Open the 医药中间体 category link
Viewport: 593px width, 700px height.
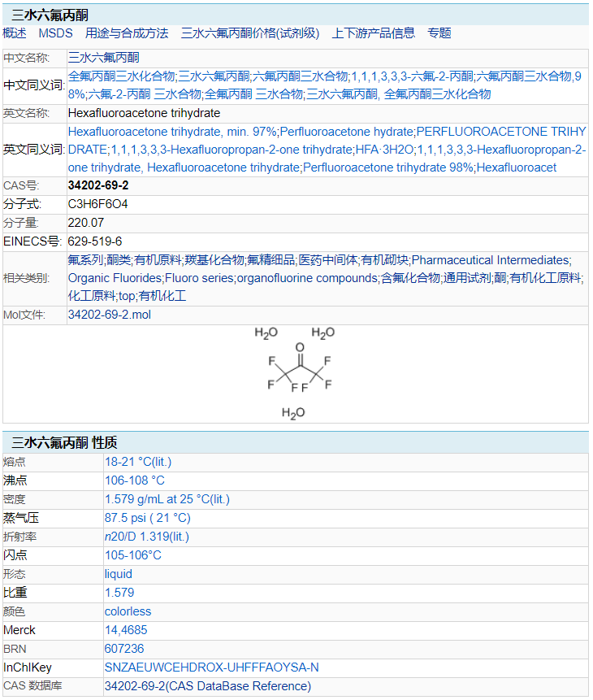[328, 260]
